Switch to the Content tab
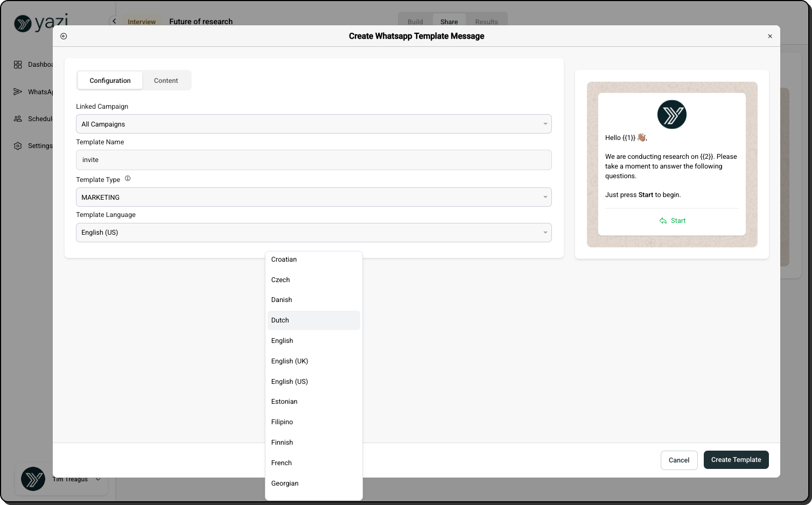The width and height of the screenshot is (812, 505). 166,81
